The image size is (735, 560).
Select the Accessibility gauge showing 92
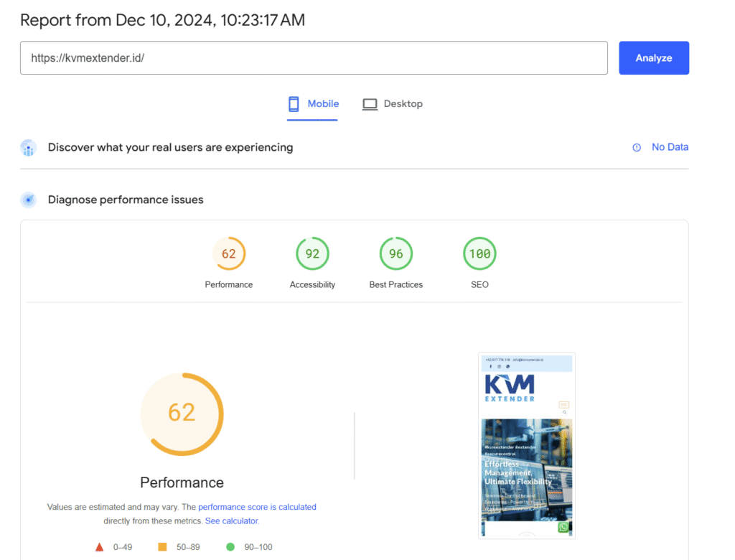pyautogui.click(x=312, y=253)
